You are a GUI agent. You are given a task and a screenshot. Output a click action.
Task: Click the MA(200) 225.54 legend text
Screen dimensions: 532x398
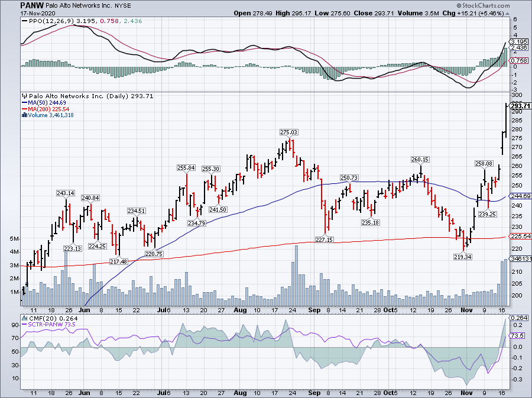[49, 109]
